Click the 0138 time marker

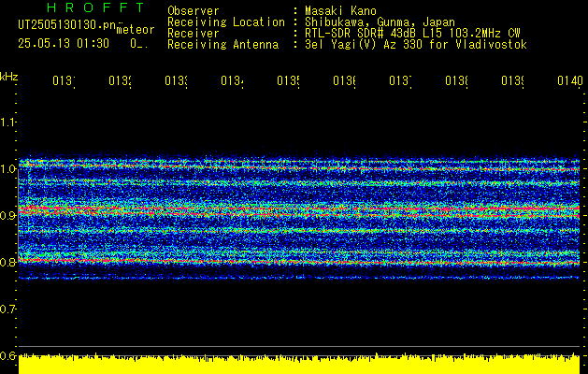(x=457, y=81)
